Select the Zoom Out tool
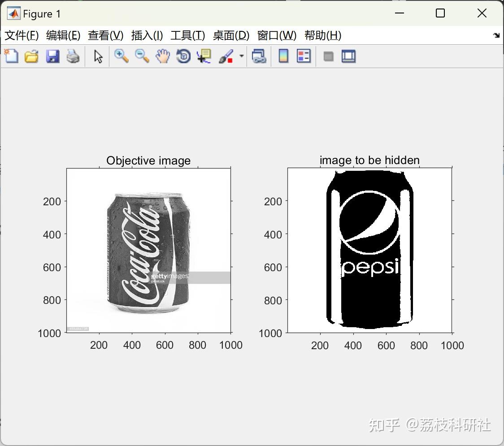The width and height of the screenshot is (504, 446). click(142, 56)
